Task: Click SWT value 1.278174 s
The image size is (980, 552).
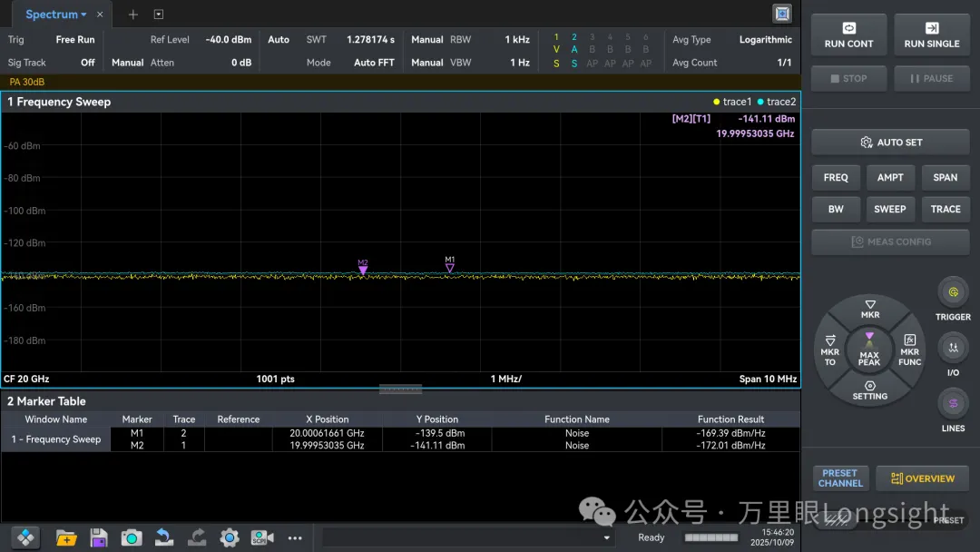Action: coord(370,39)
